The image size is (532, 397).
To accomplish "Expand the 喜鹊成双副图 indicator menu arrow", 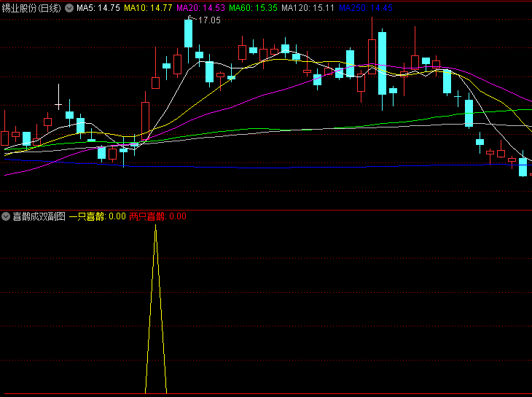I will coord(6,216).
